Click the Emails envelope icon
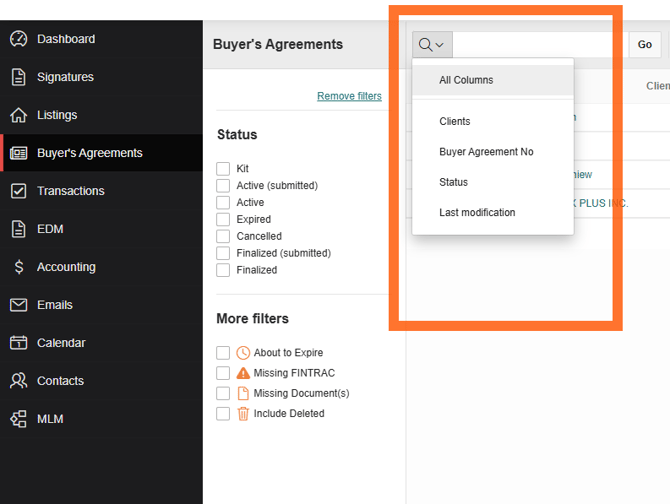 click(x=18, y=305)
